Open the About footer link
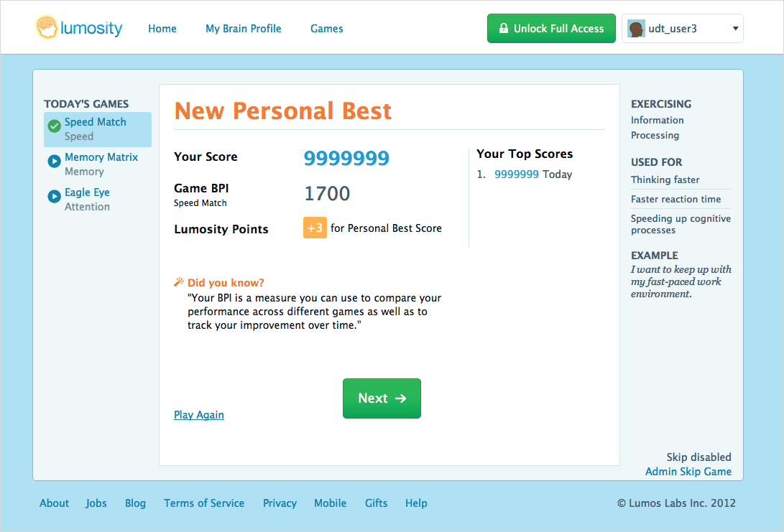 (x=54, y=503)
